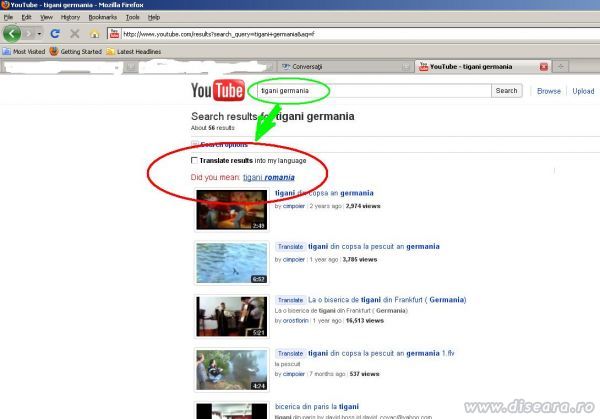Image resolution: width=600 pixels, height=419 pixels.
Task: Open the Most Visited bookmarks folder
Action: tap(24, 51)
